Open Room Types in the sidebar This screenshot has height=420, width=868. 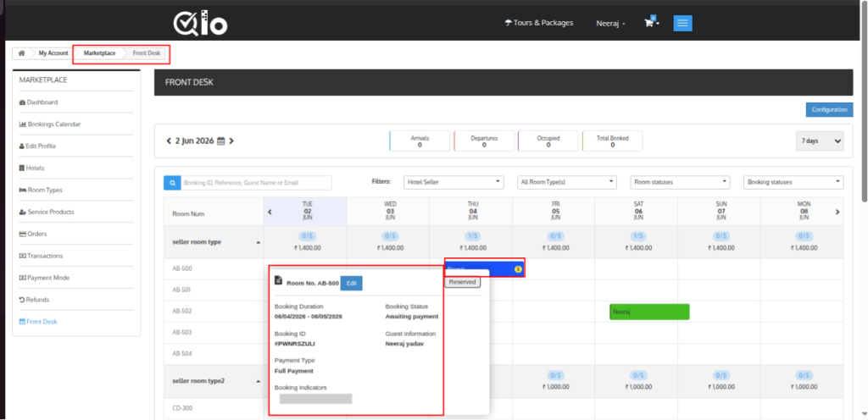point(41,191)
